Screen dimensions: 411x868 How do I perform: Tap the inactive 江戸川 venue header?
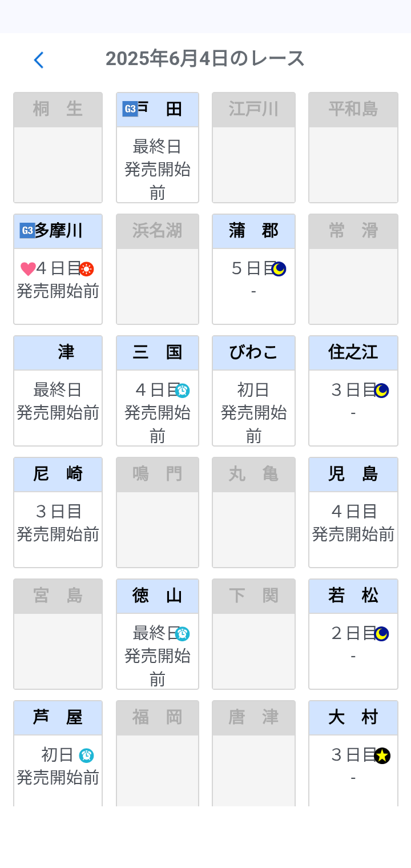(x=253, y=109)
